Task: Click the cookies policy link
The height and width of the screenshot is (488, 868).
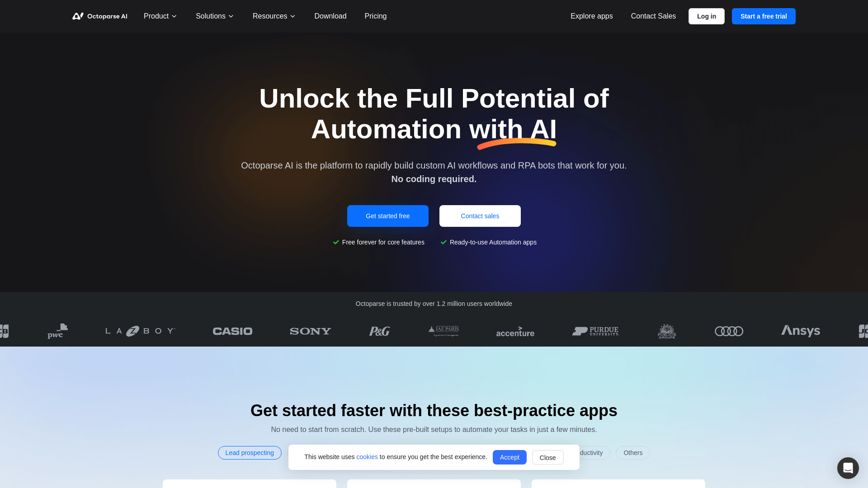Action: click(x=367, y=456)
